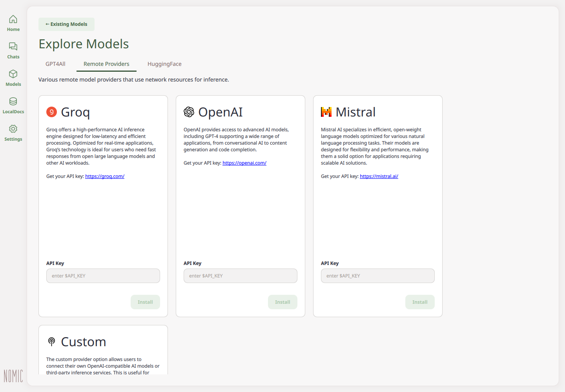Select the Remote Providers tab
This screenshot has height=392, width=565.
(x=106, y=64)
